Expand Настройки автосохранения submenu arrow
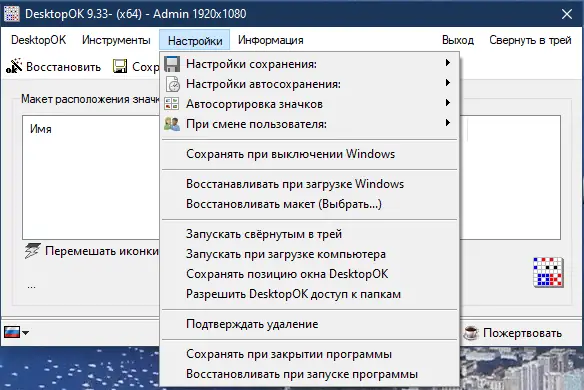 coord(448,83)
